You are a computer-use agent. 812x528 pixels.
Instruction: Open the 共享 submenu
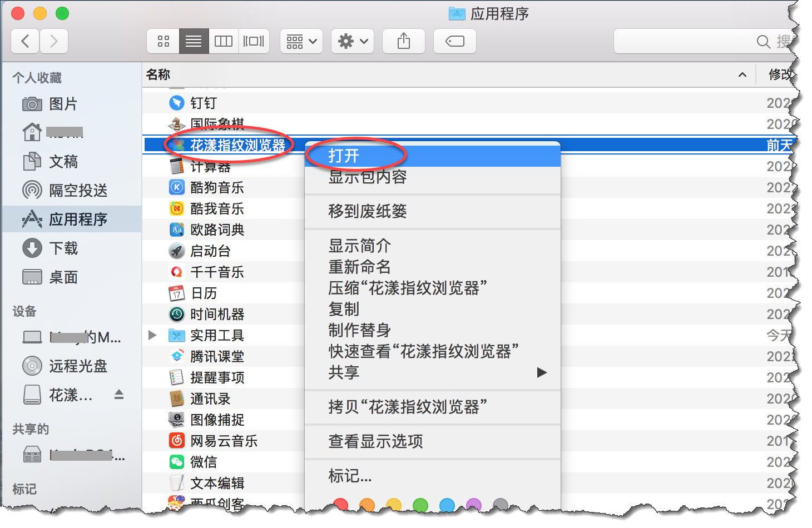(x=433, y=372)
